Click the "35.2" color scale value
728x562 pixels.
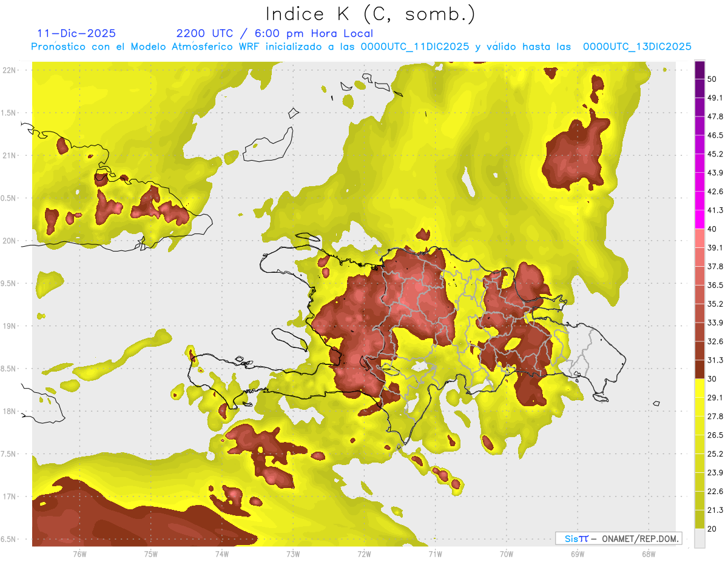click(x=715, y=304)
